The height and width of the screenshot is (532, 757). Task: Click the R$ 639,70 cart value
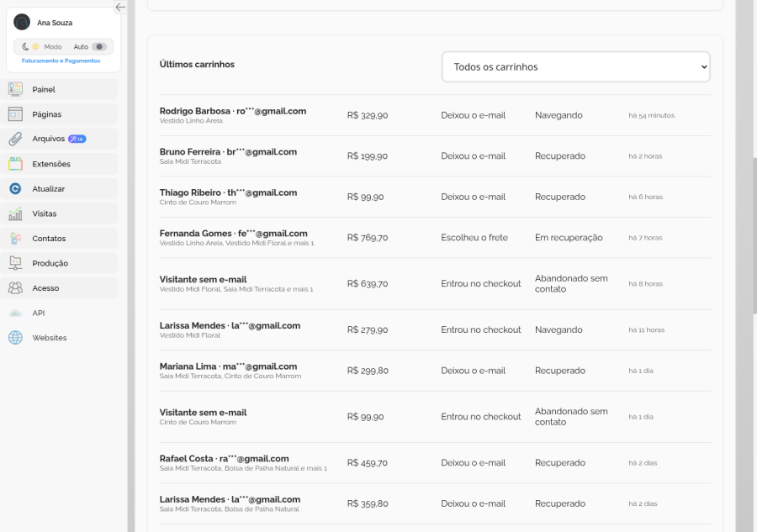click(368, 283)
